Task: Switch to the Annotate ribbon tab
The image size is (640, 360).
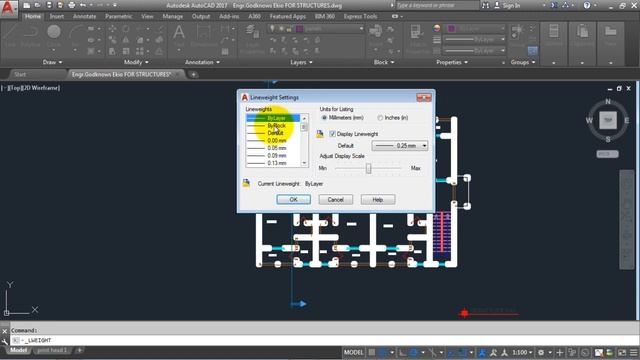Action: click(84, 16)
